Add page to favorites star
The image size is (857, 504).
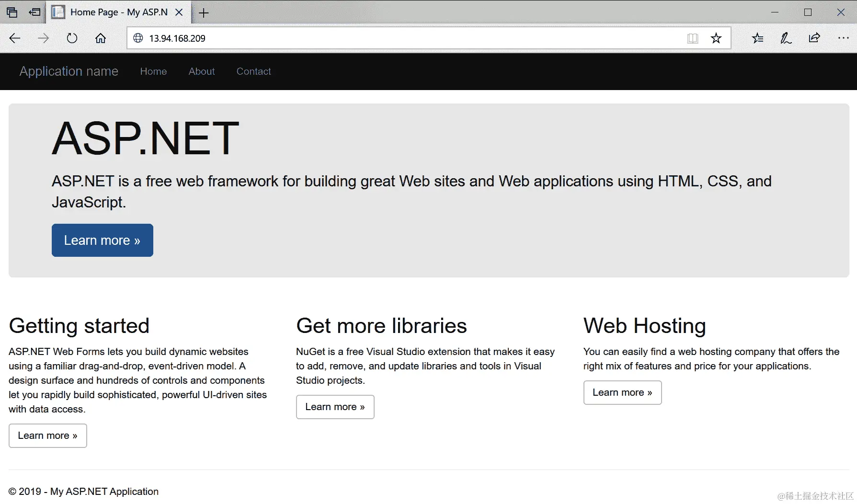point(716,38)
